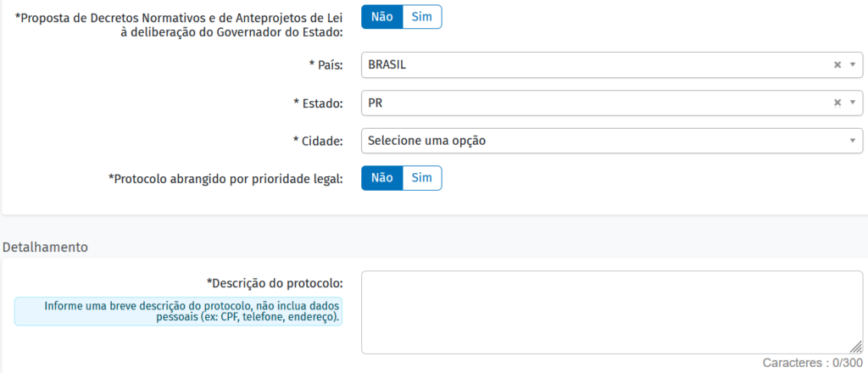Click the Estado field label
The width and height of the screenshot is (868, 373).
[317, 103]
